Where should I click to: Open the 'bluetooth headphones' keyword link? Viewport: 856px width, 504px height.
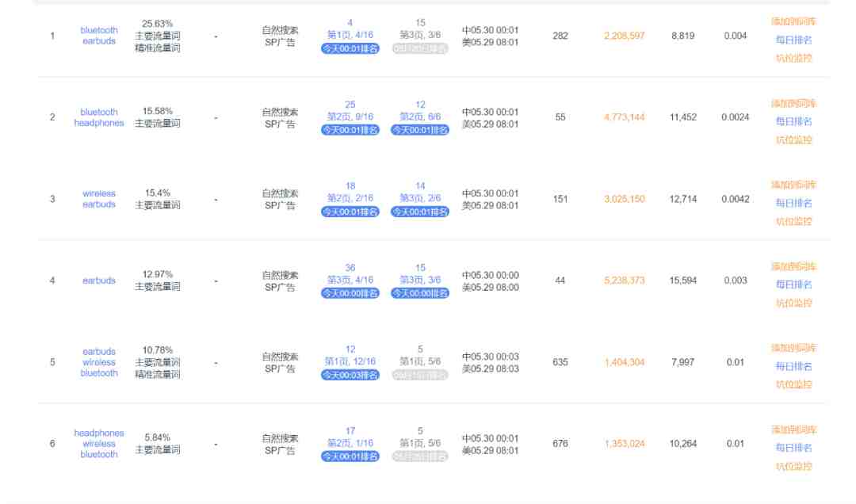[99, 117]
